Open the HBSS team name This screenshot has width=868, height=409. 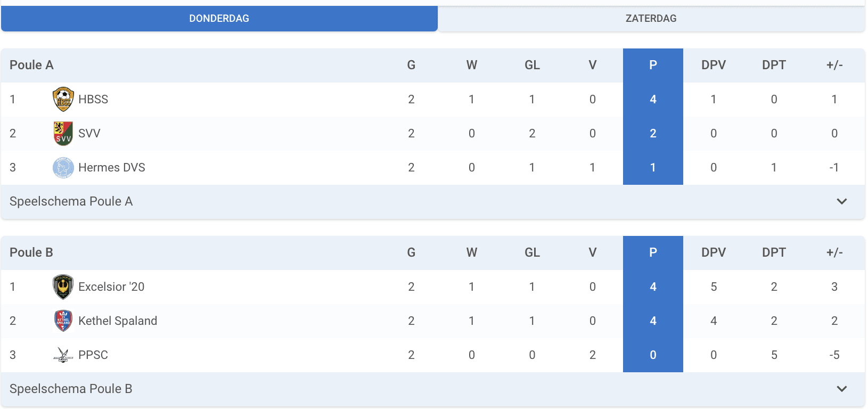coord(93,100)
